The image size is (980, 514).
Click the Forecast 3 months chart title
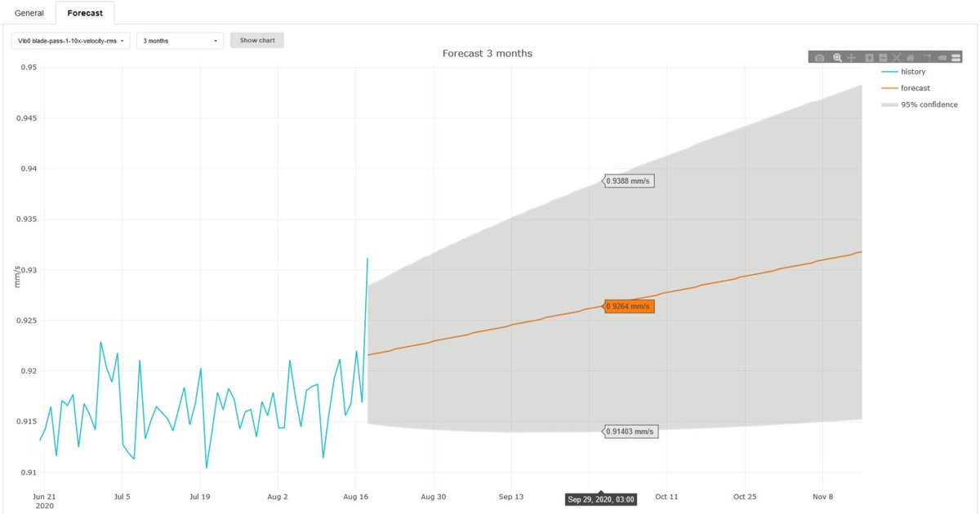pos(487,54)
